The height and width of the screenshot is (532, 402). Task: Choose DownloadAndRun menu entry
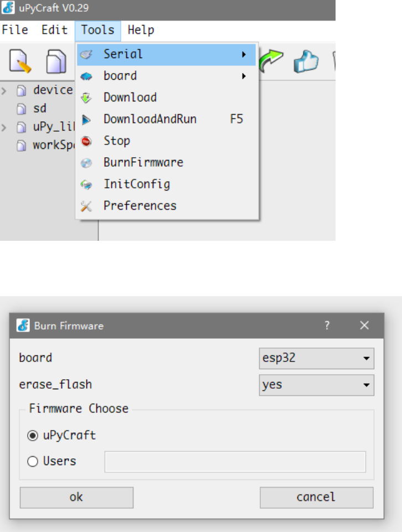166,120
